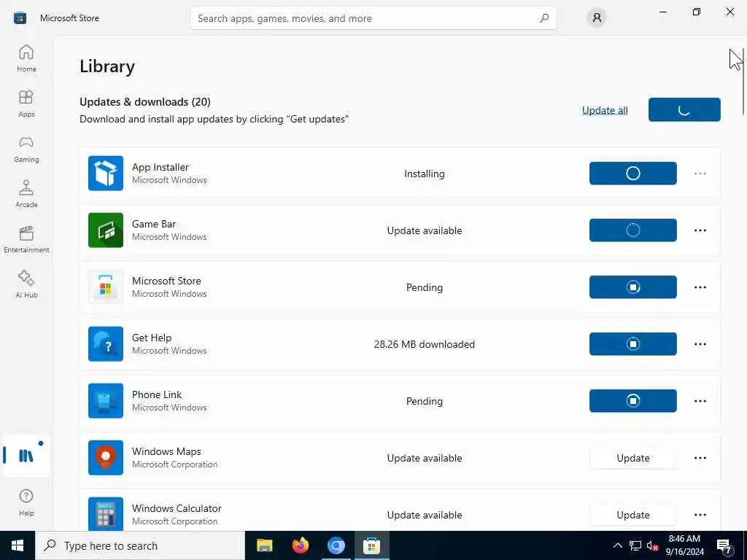Open more options for Get Help
The height and width of the screenshot is (560, 747).
tap(700, 344)
